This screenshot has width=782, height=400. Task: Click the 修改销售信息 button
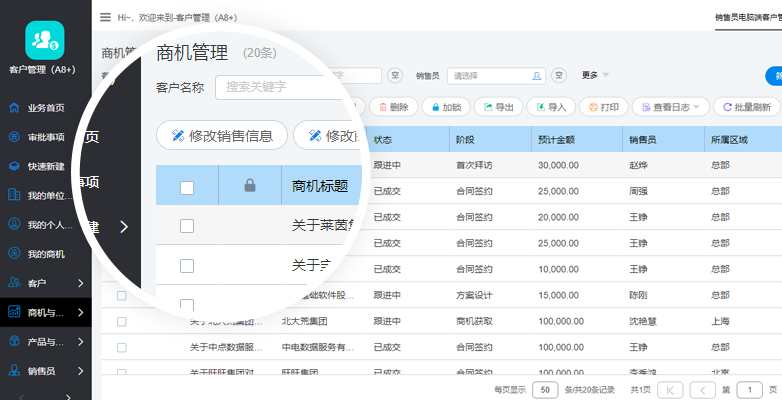coord(222,135)
